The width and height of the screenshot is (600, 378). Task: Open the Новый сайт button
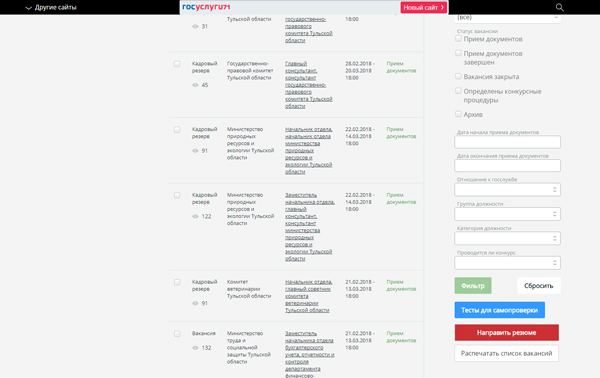(424, 7)
